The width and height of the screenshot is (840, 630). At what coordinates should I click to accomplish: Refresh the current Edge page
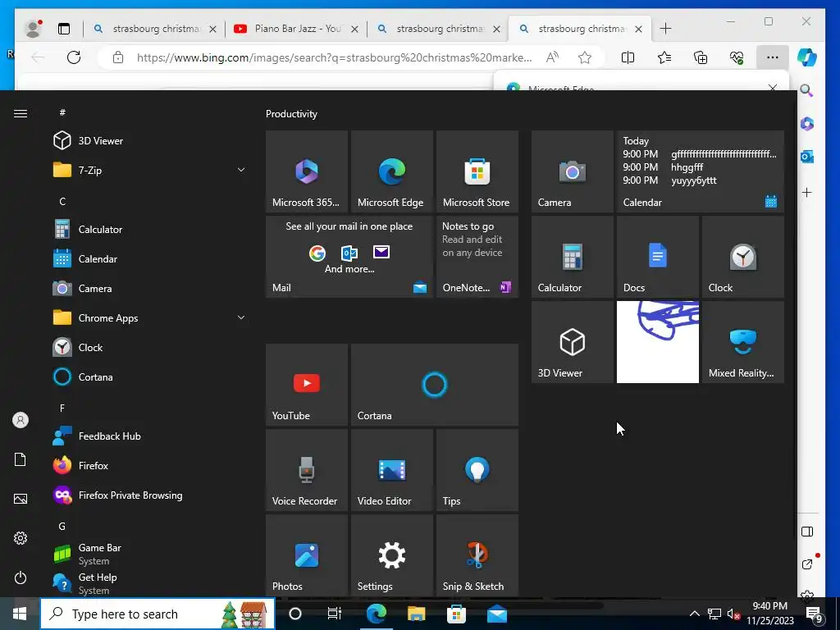tap(74, 57)
